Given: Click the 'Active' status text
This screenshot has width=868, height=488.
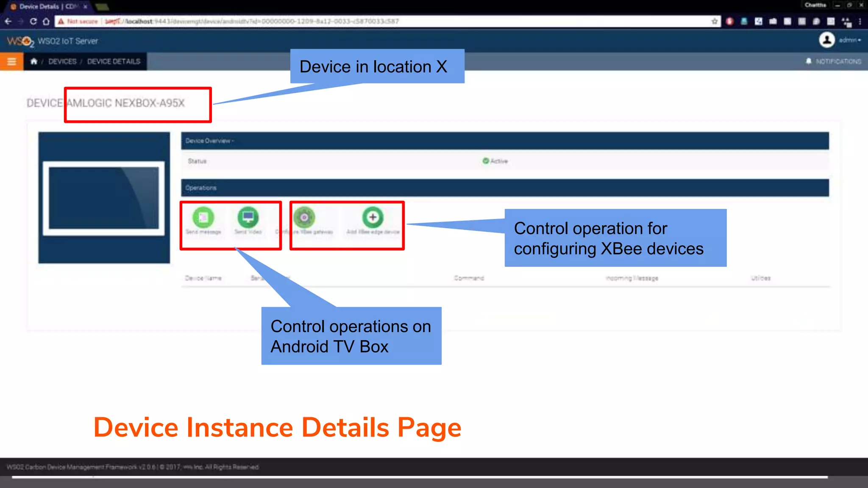Looking at the screenshot, I should 499,161.
